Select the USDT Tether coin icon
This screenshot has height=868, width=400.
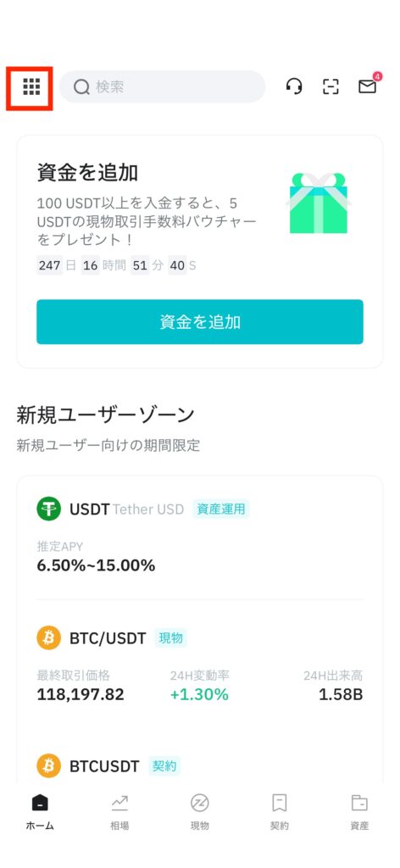pos(48,509)
